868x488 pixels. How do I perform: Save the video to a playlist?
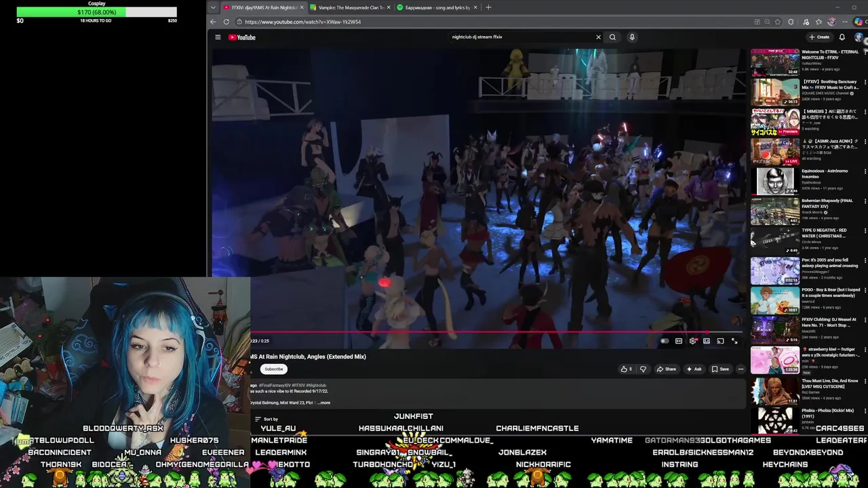(720, 369)
